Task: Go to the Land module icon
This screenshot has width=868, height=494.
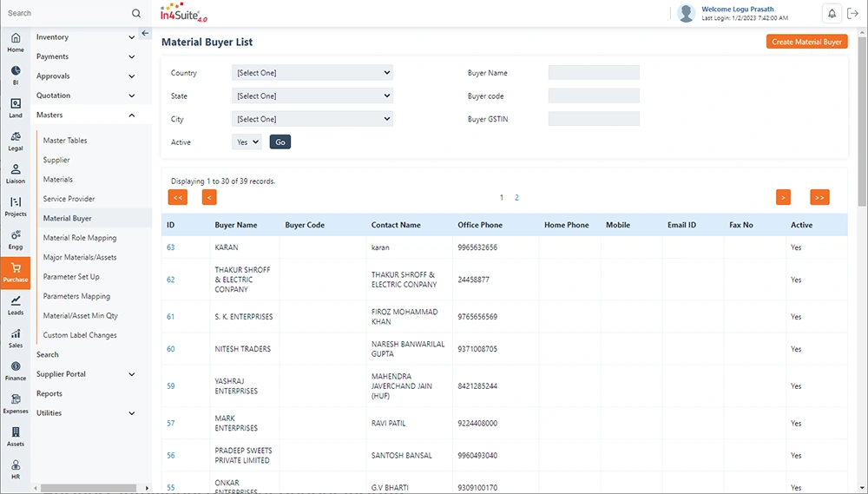Action: pos(16,108)
